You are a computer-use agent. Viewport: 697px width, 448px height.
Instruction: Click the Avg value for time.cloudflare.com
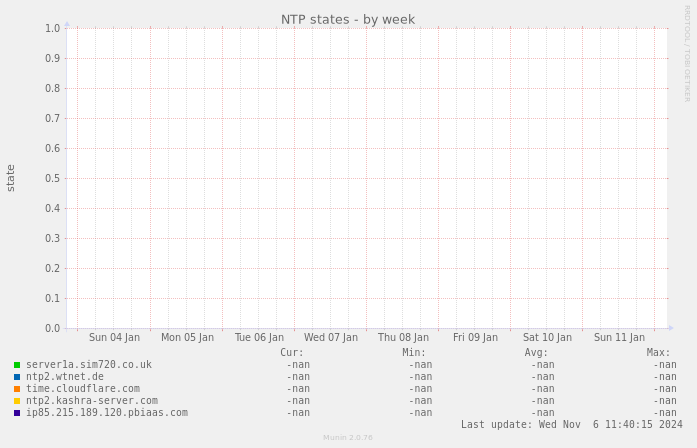tap(542, 389)
